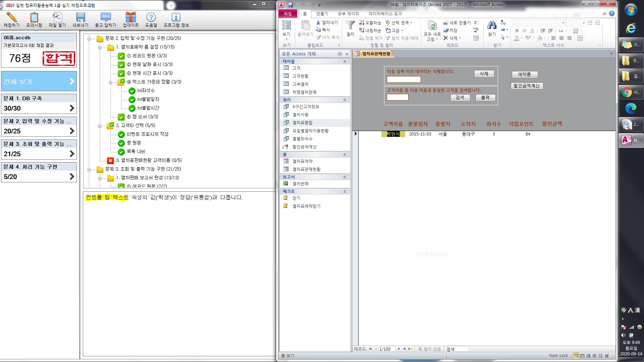The image size is (644, 362).
Task: Click the 내보내기 save icon
Action: pos(80,17)
